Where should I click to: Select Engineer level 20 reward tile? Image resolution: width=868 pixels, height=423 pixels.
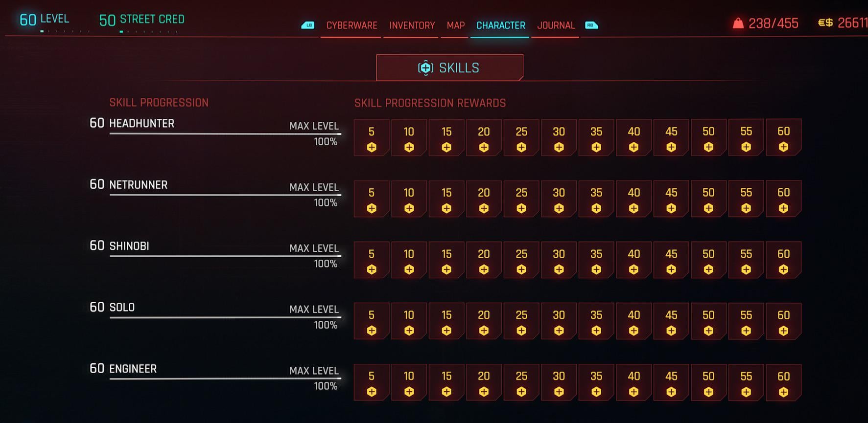[x=484, y=382]
